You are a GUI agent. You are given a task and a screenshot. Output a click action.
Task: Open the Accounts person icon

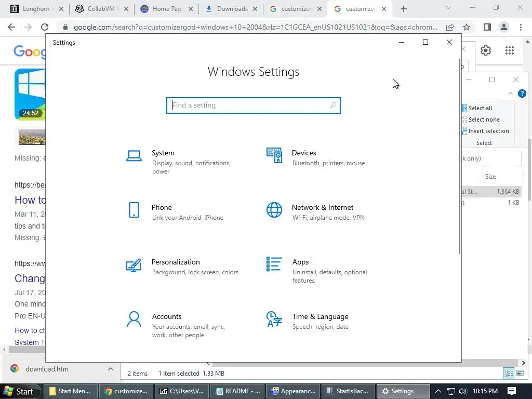(134, 319)
